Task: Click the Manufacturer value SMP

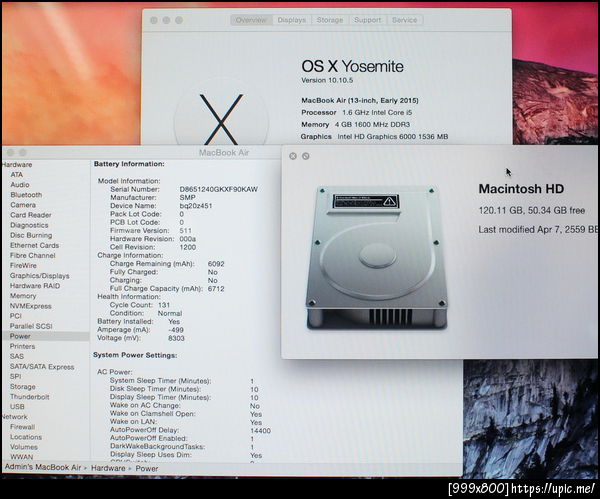Action: [x=188, y=197]
